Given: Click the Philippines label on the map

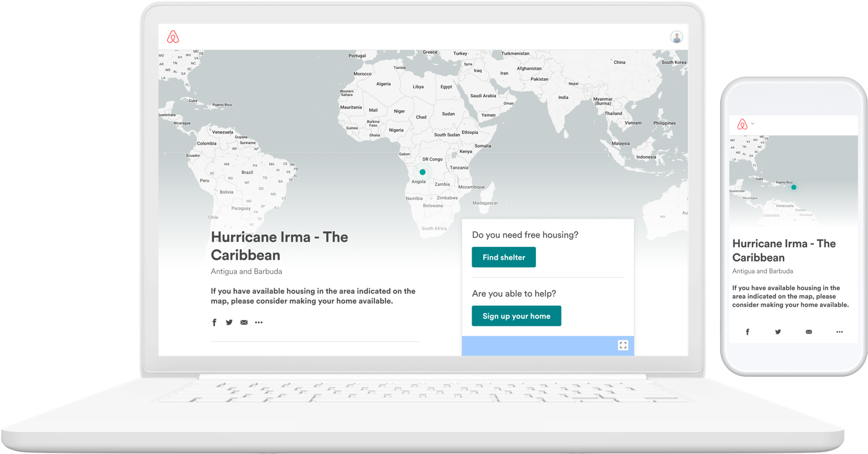Looking at the screenshot, I should 664,123.
